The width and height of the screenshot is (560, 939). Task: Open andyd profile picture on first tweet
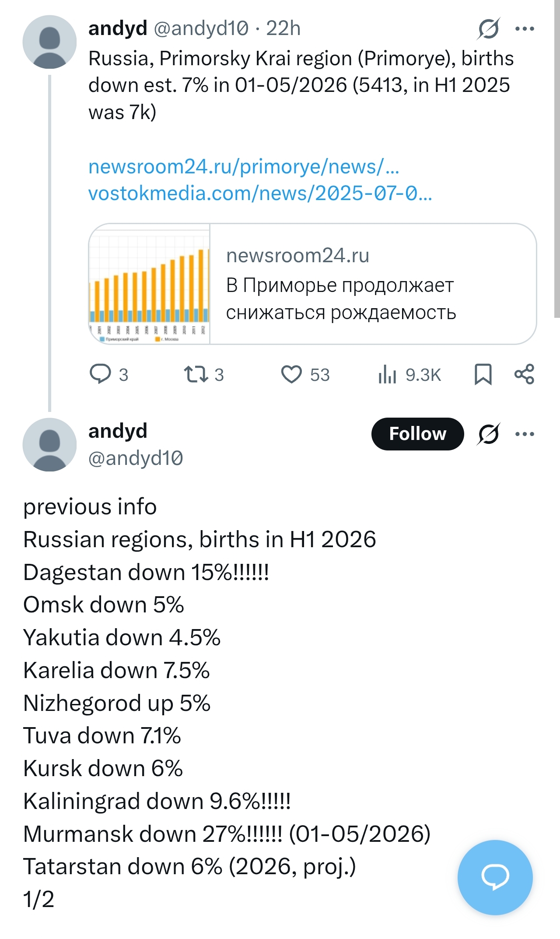tap(49, 42)
